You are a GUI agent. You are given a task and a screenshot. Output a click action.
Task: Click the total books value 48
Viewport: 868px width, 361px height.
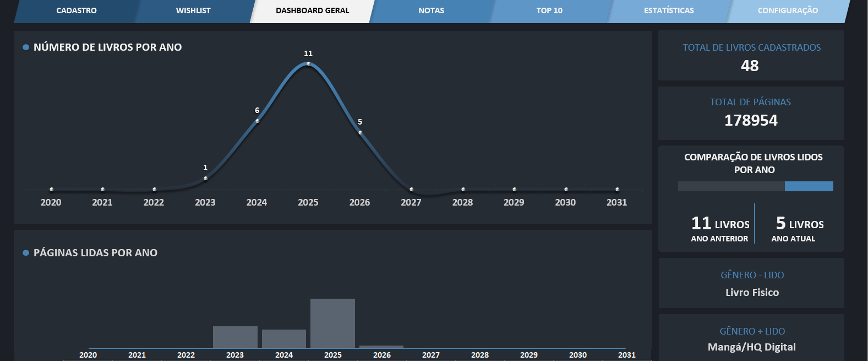(750, 66)
